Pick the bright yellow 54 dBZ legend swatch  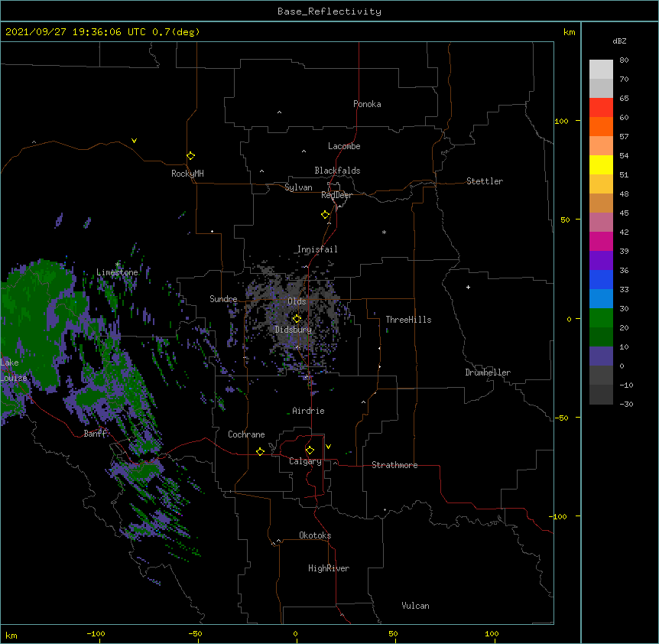point(601,164)
